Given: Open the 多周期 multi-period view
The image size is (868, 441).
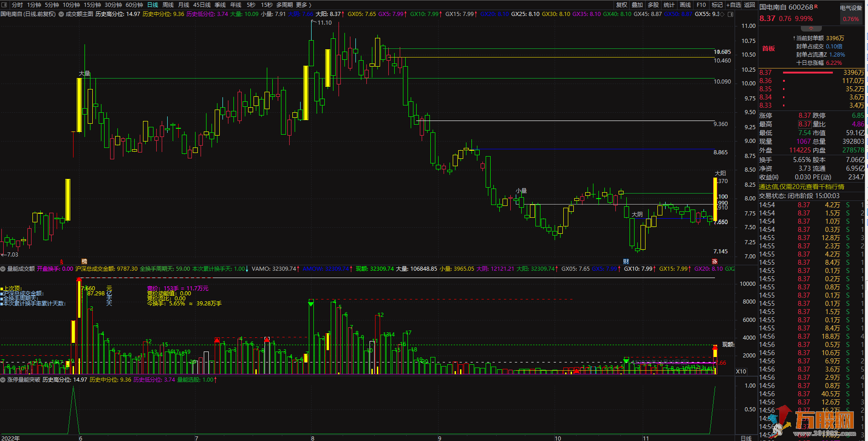Looking at the screenshot, I should tap(285, 5).
